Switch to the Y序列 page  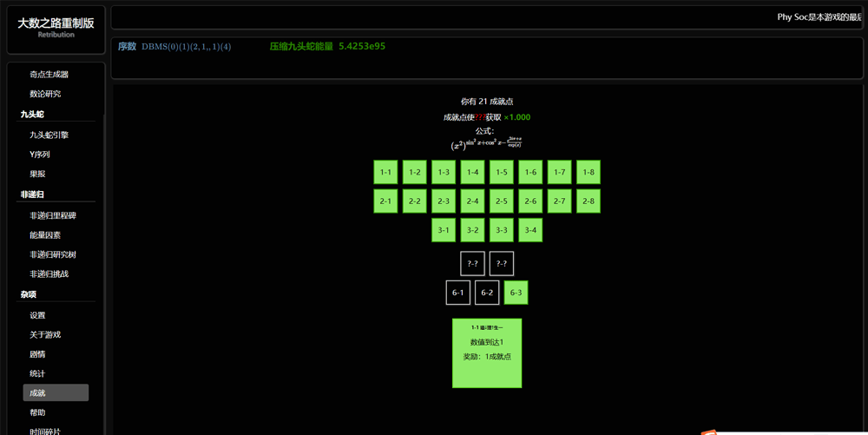[x=40, y=155]
